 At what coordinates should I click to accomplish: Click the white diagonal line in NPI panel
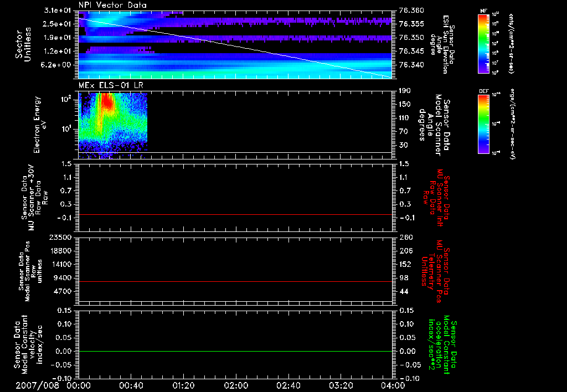click(x=235, y=48)
